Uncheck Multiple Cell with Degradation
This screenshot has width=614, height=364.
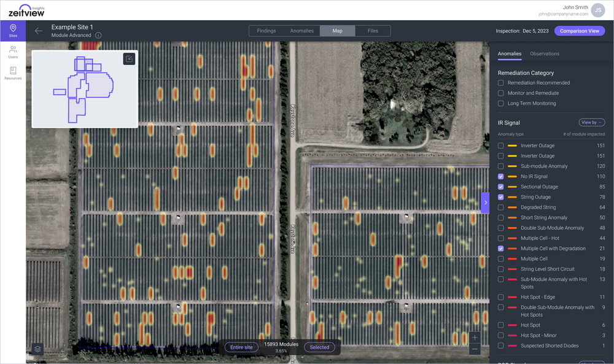[x=500, y=249]
